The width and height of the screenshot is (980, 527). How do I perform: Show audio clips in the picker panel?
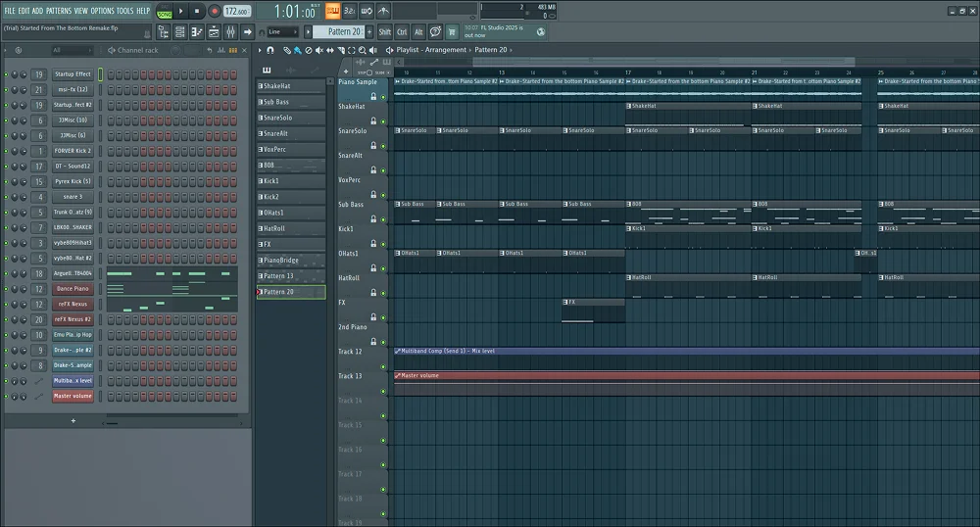click(x=291, y=70)
